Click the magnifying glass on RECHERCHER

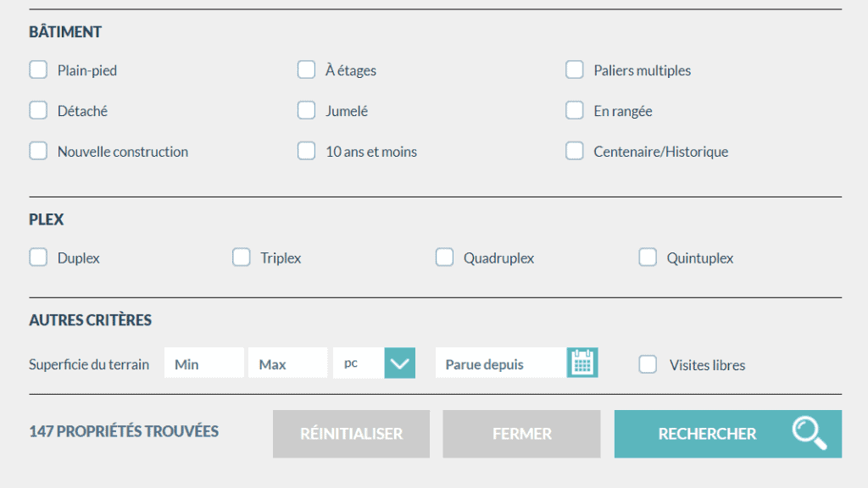(x=810, y=433)
